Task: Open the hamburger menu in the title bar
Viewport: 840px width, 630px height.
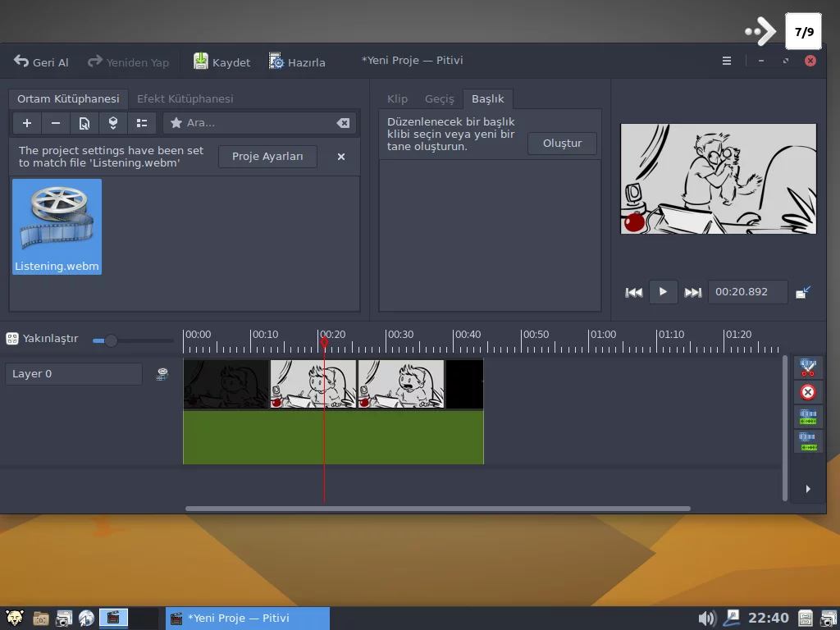Action: [x=726, y=60]
